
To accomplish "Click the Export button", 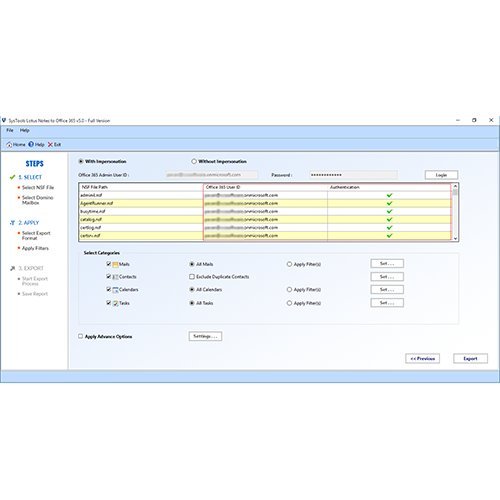I will point(470,359).
